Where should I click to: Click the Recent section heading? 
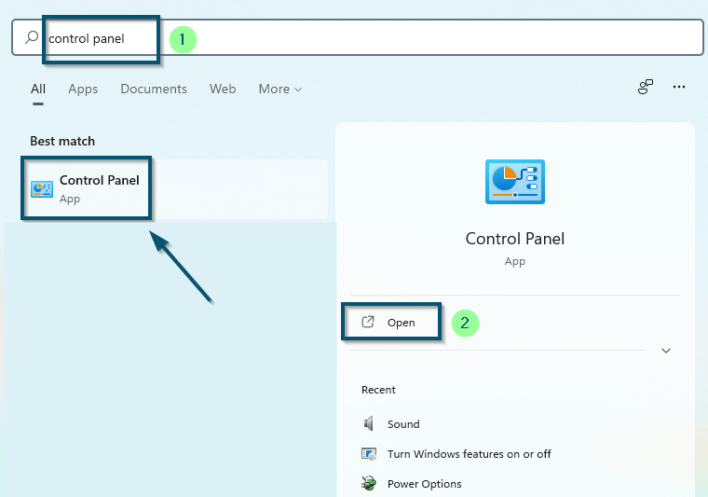(x=378, y=390)
